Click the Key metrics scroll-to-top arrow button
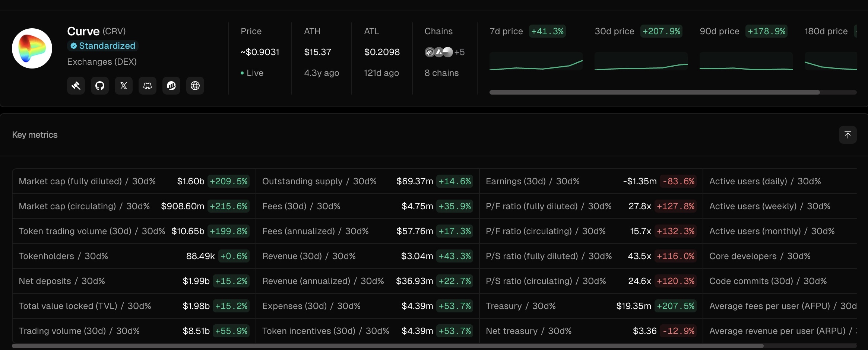868x350 pixels. click(x=848, y=135)
